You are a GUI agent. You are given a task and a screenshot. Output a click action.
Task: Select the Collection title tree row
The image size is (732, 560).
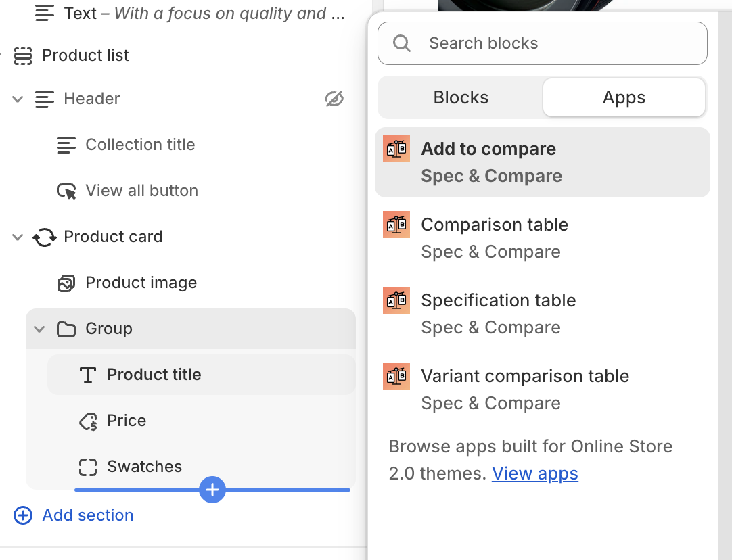(x=191, y=145)
